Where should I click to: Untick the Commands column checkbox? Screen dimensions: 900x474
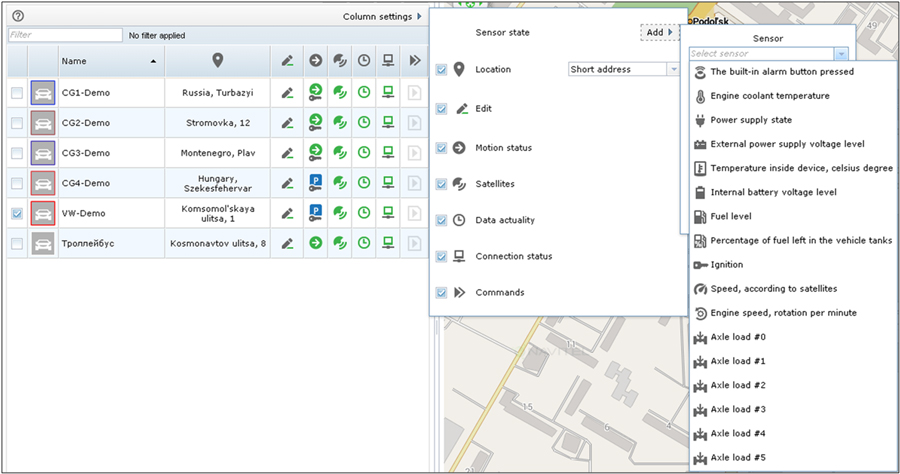[x=441, y=293]
